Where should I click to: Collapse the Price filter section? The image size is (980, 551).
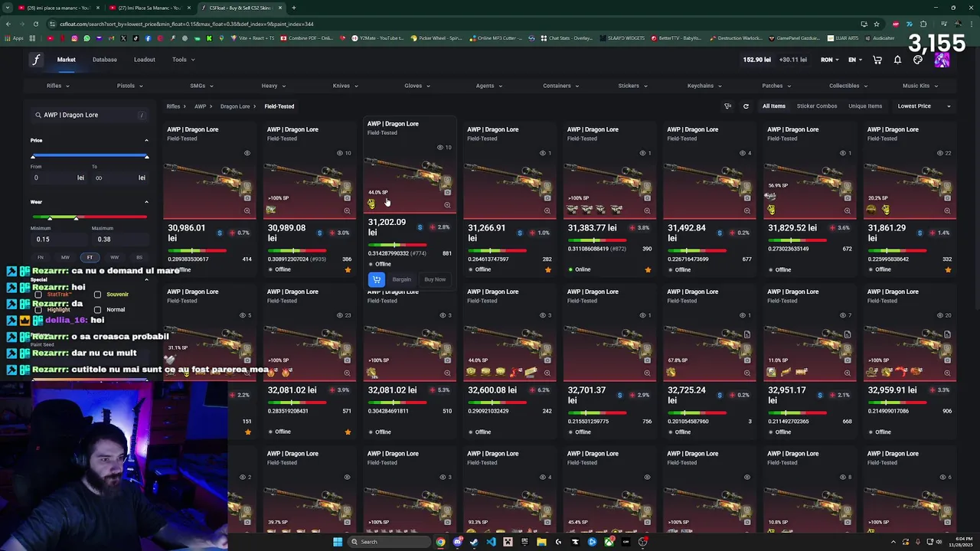tap(146, 140)
